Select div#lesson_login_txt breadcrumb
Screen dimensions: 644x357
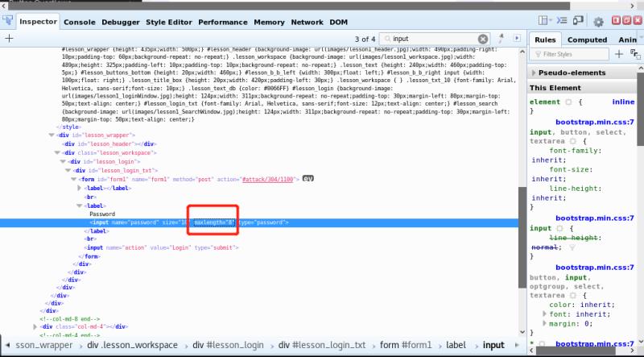321,345
